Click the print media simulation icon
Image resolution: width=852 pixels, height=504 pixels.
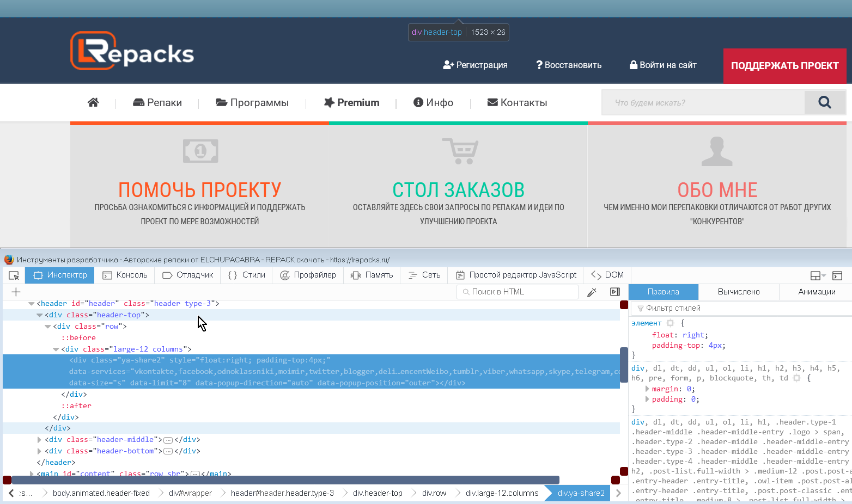click(x=614, y=292)
